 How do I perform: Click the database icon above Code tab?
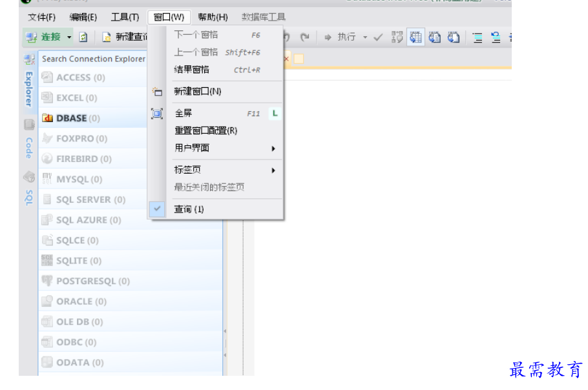[29, 125]
